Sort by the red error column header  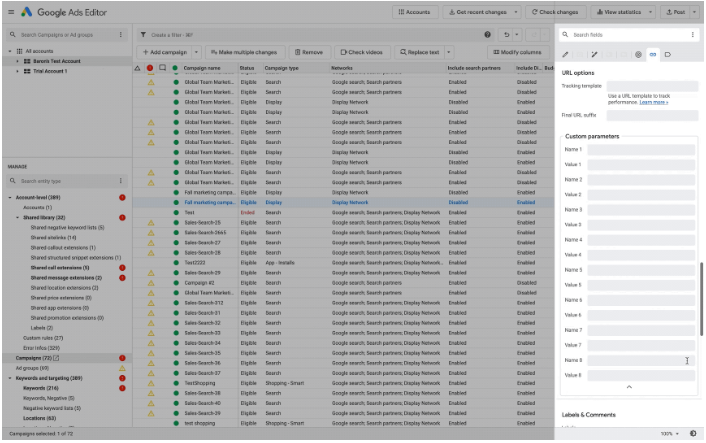(x=150, y=68)
